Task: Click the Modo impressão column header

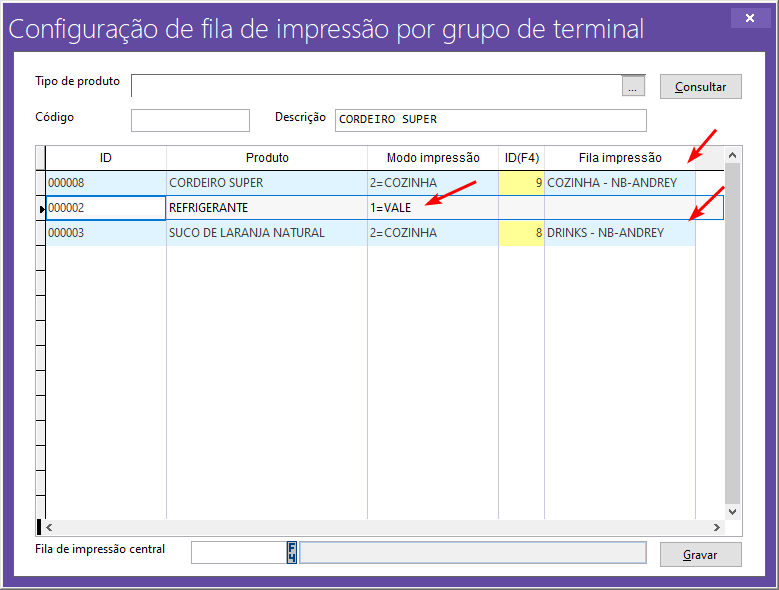Action: 433,158
